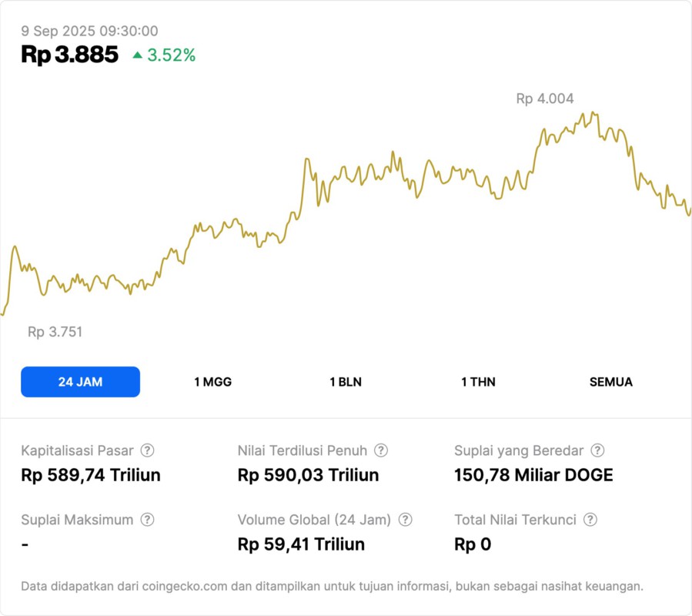This screenshot has height=616, width=692.
Task: Click help icon beside Nilai Terdilusi Penuh
Action: 381,450
